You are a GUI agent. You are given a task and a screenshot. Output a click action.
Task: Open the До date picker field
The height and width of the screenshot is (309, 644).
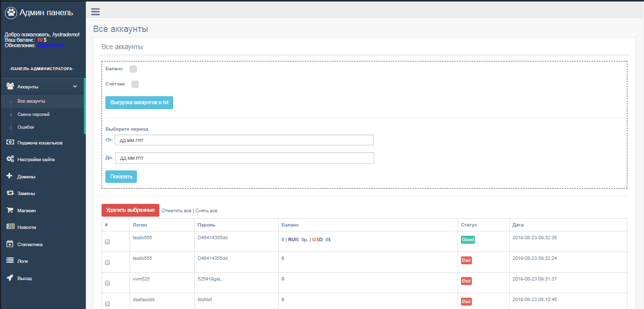coord(244,158)
